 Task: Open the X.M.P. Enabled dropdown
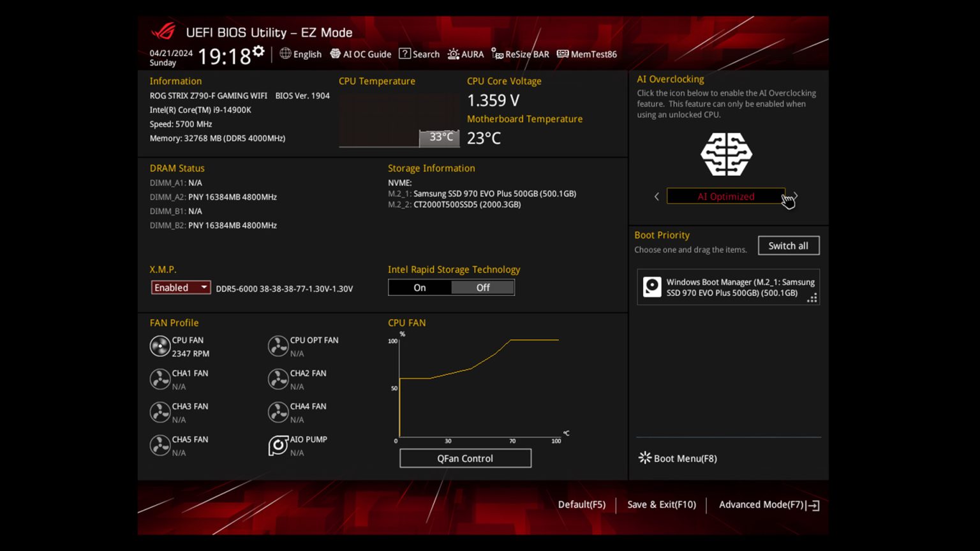(x=181, y=288)
